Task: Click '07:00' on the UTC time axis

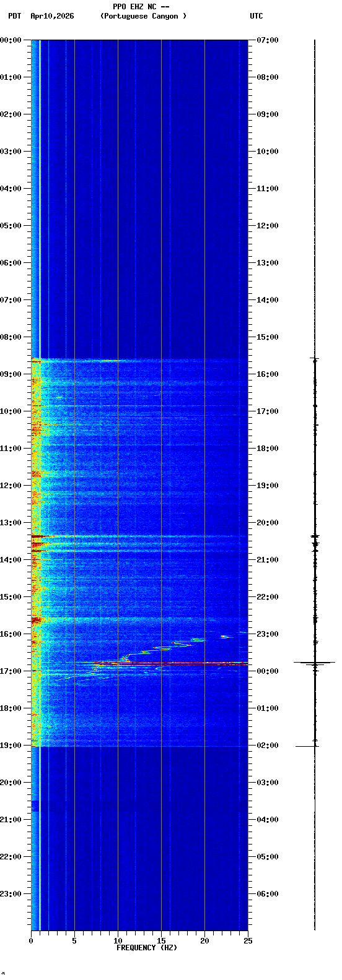Action: click(268, 40)
